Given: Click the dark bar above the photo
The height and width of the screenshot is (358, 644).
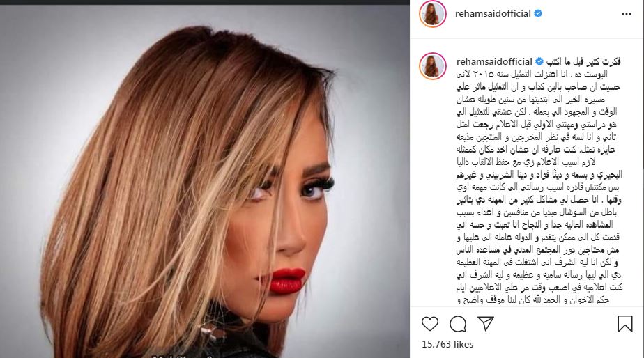Looking at the screenshot, I should 204,2.
